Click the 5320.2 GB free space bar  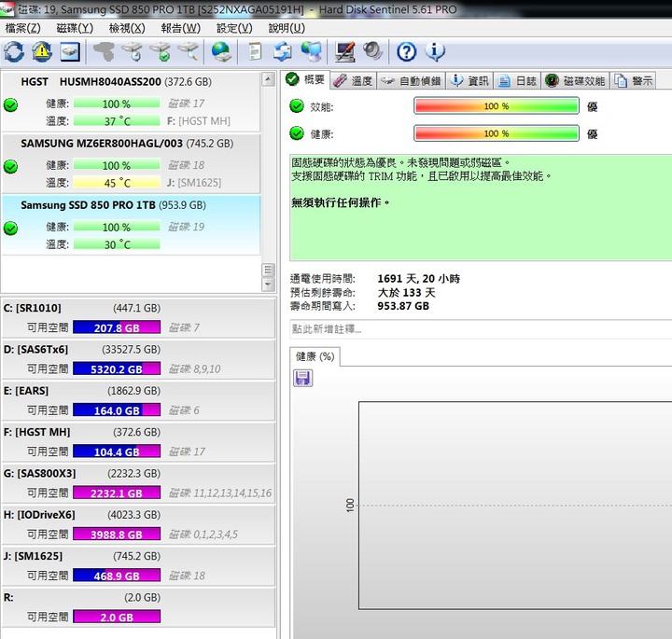coord(117,368)
